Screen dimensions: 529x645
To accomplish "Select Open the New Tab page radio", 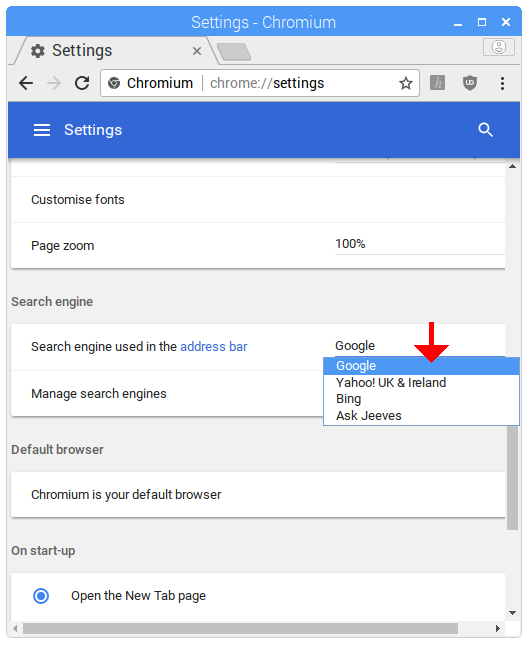I will pyautogui.click(x=41, y=596).
